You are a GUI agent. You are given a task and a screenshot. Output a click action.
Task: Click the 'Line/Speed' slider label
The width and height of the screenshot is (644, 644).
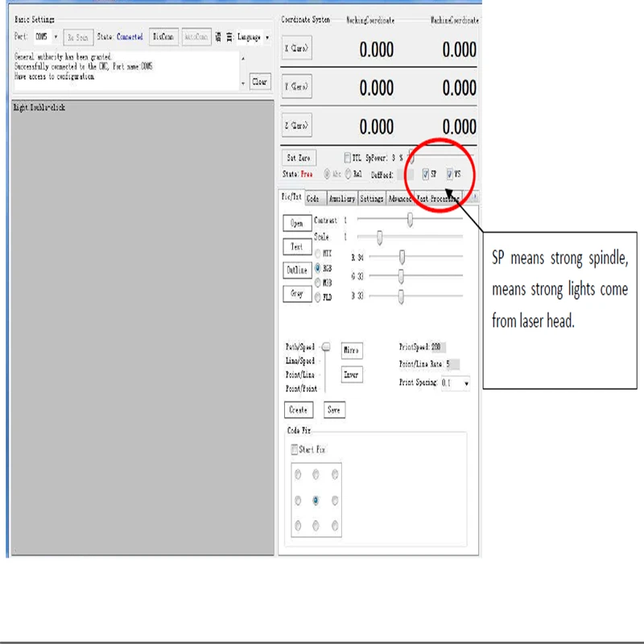pos(299,361)
